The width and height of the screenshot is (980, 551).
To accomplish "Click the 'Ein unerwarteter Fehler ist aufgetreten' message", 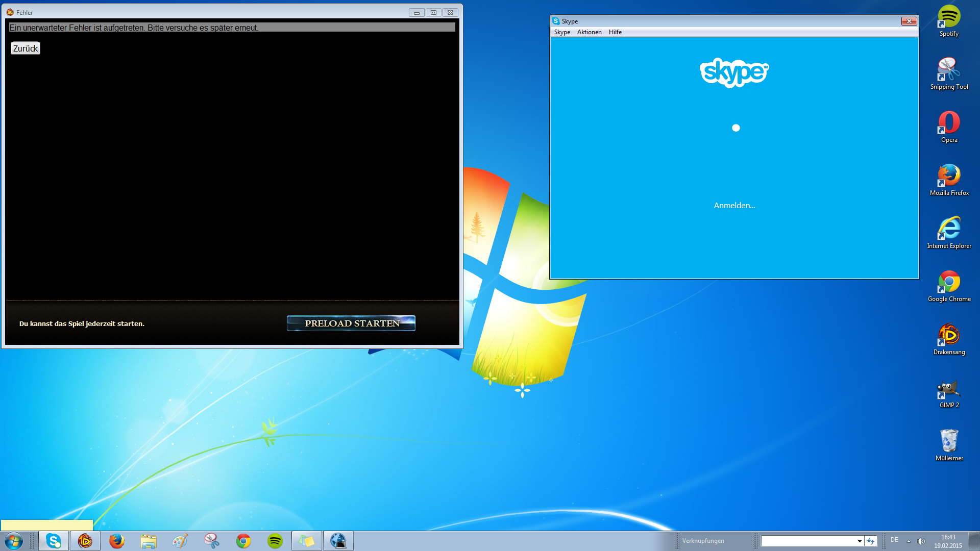I will click(x=134, y=28).
